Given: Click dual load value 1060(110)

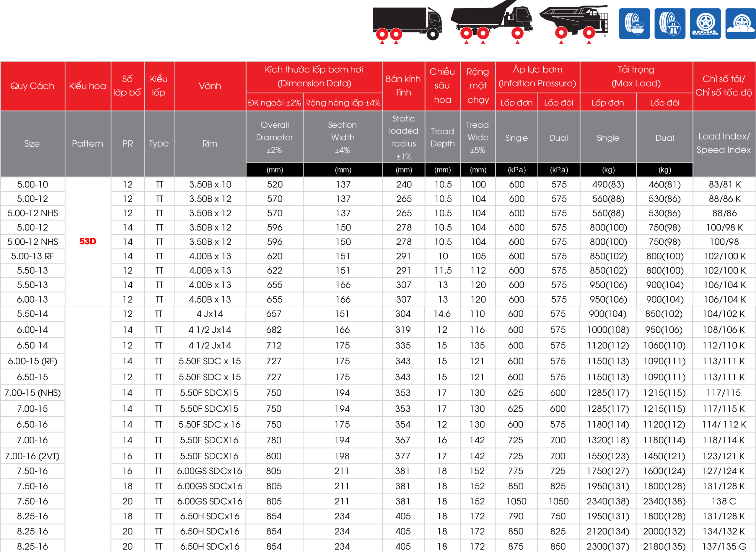Looking at the screenshot, I should point(664,345).
